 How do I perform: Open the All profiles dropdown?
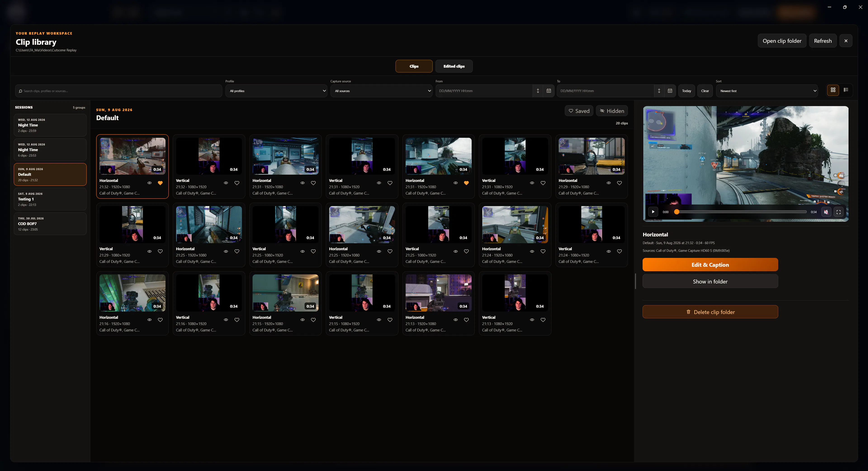pos(276,91)
